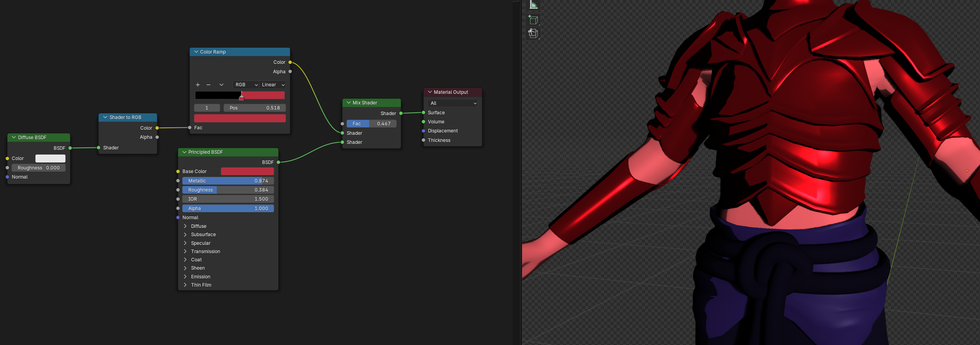Click the Principled Base Color input socket
Image resolution: width=980 pixels, height=345 pixels.
coord(178,172)
